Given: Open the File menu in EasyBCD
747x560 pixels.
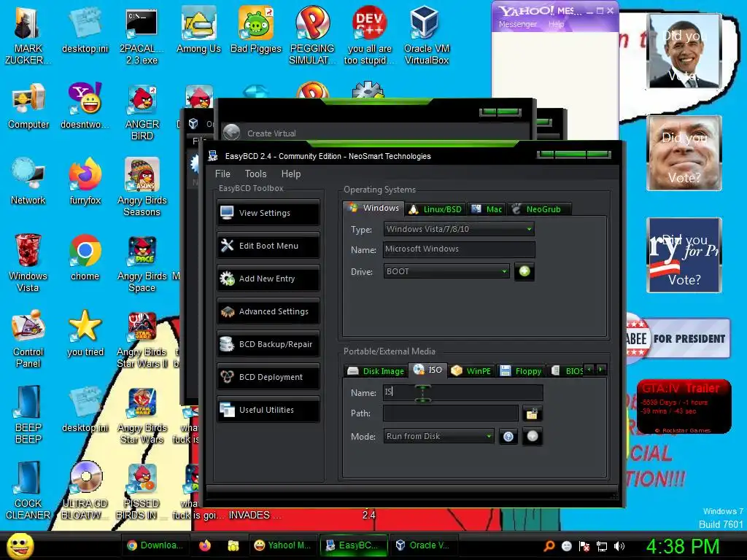Looking at the screenshot, I should (222, 174).
